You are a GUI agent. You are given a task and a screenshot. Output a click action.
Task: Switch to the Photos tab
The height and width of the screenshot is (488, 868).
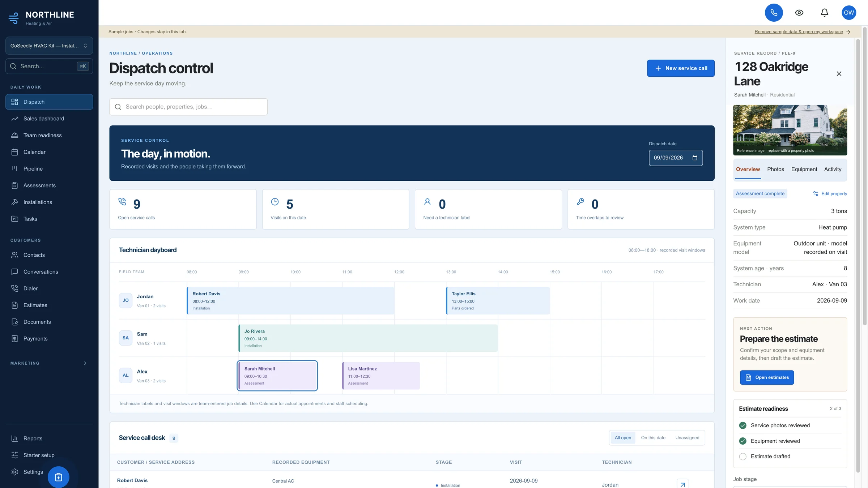click(x=775, y=169)
